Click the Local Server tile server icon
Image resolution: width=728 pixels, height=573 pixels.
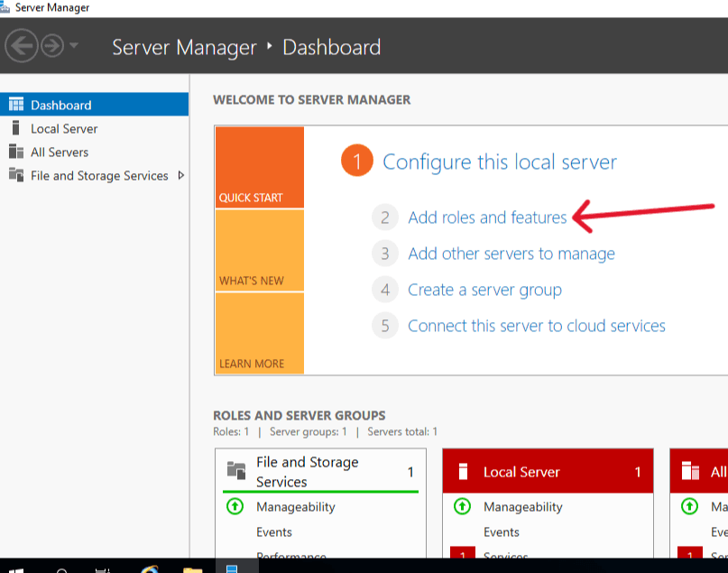point(463,471)
